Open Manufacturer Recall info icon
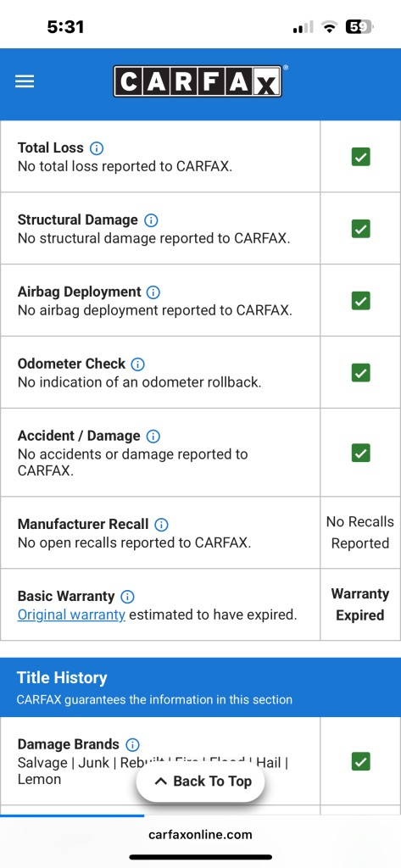Image resolution: width=401 pixels, height=868 pixels. 161,524
